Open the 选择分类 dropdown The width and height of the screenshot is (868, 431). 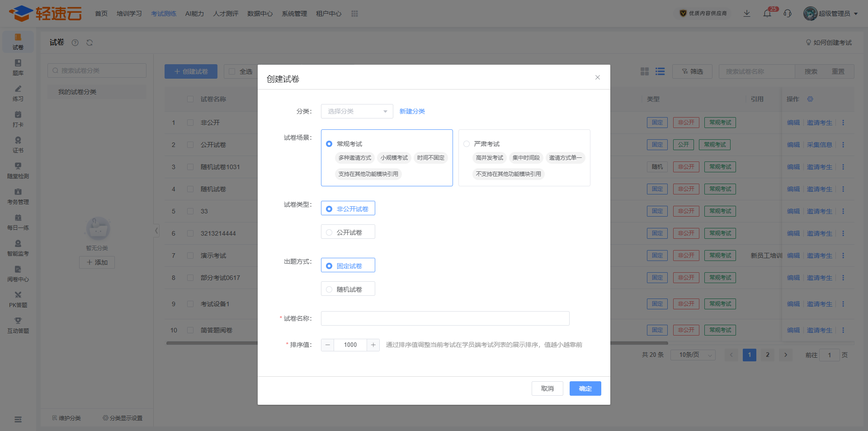(x=357, y=111)
